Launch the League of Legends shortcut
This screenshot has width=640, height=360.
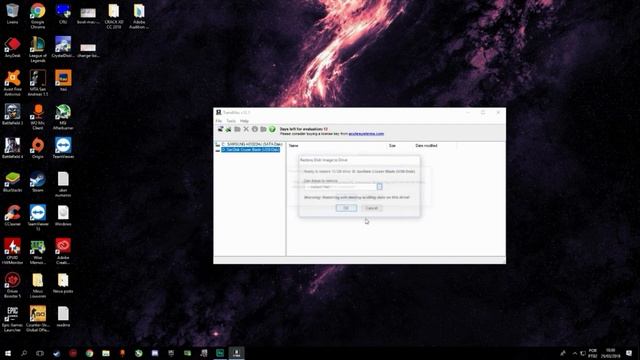click(38, 50)
